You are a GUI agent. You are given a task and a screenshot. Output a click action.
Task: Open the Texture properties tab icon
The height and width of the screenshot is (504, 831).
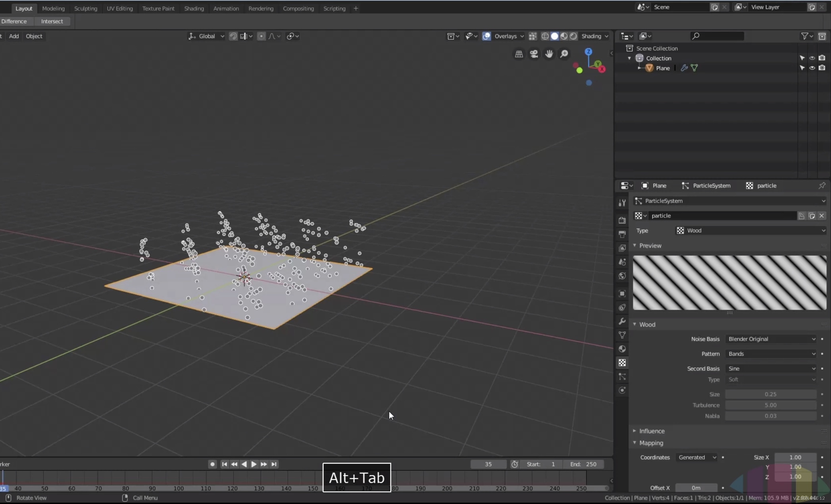(622, 362)
